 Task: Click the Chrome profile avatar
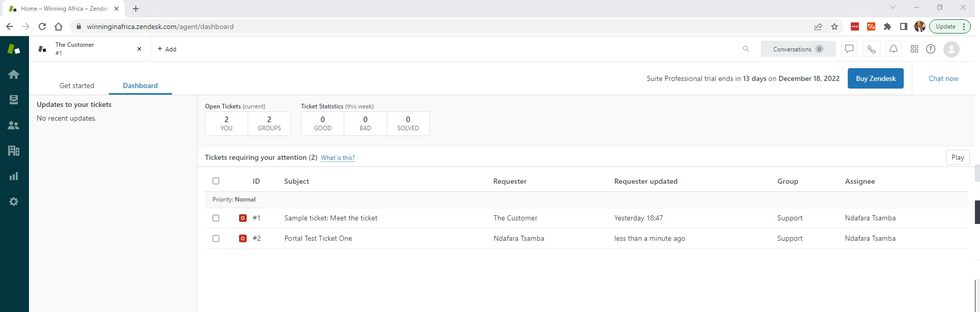(919, 26)
